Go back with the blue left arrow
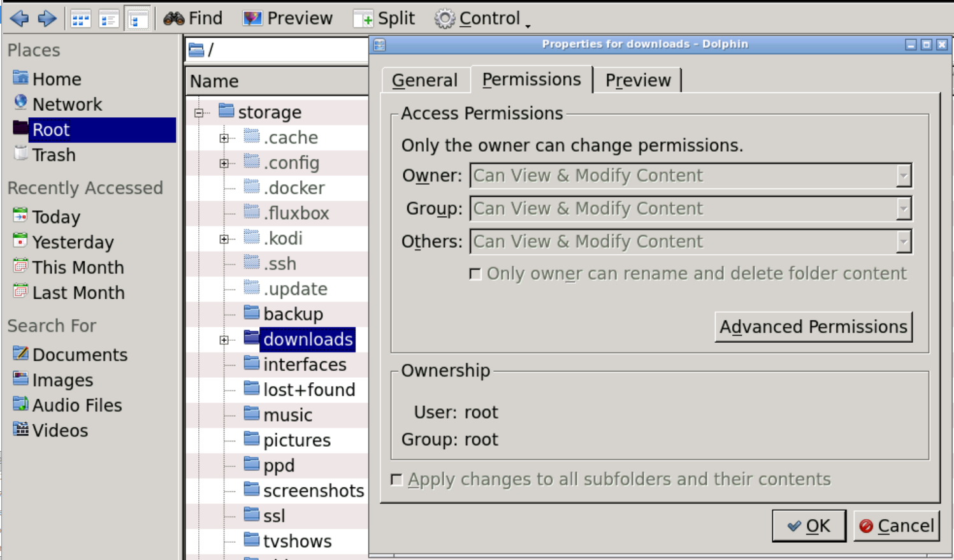This screenshot has height=560, width=954. click(19, 18)
